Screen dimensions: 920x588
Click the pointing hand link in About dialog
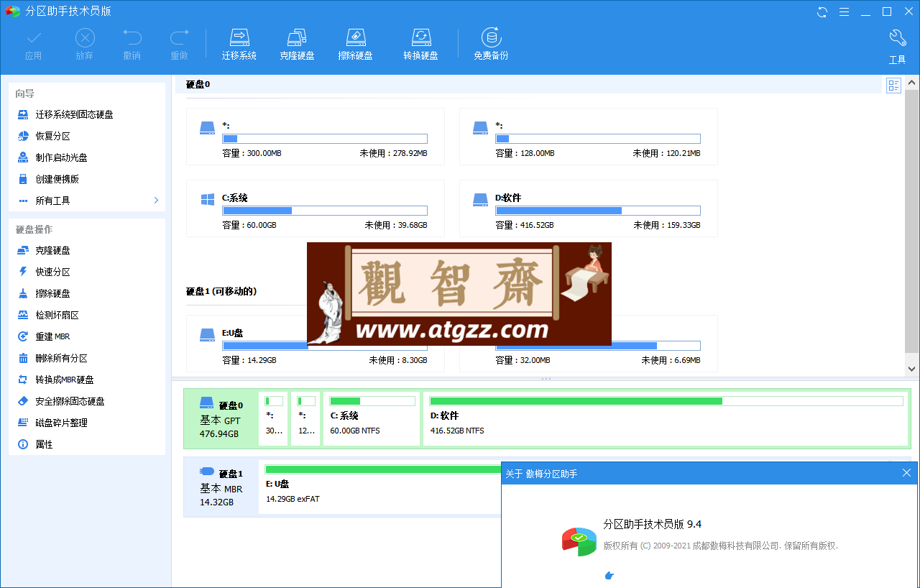(609, 575)
